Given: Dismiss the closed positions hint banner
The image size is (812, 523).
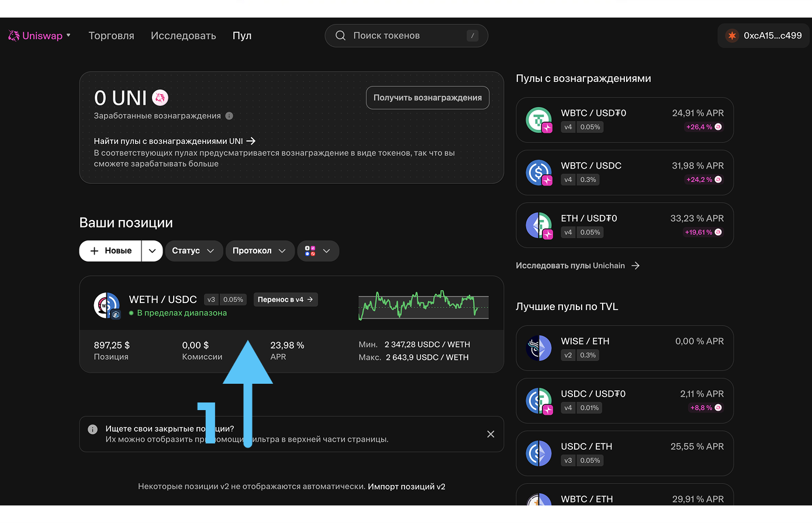Looking at the screenshot, I should (490, 434).
